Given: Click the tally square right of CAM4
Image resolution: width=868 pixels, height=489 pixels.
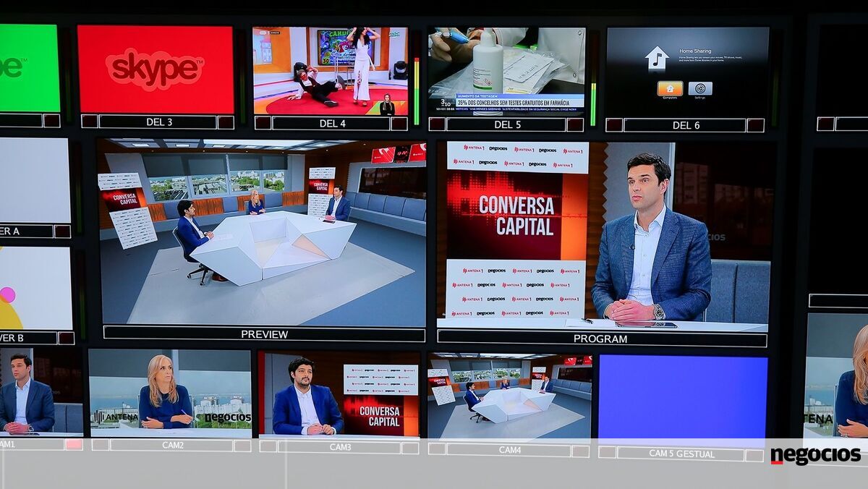Looking at the screenshot, I should (582, 451).
